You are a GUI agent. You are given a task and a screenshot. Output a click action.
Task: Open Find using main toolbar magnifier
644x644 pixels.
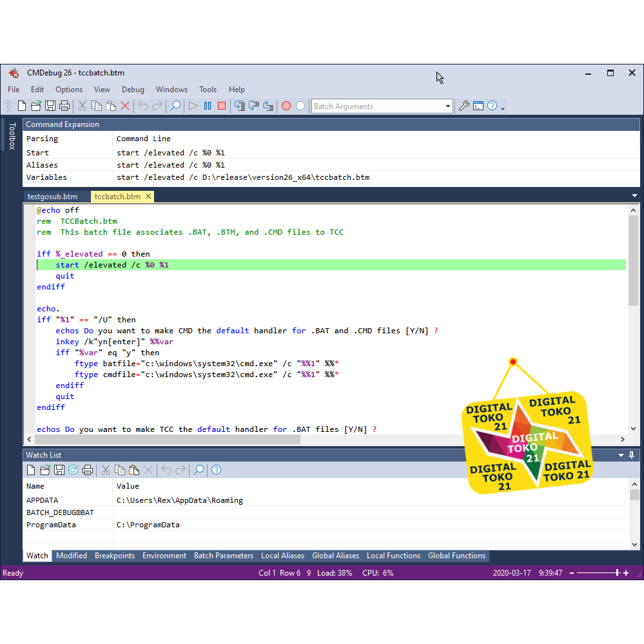click(175, 106)
